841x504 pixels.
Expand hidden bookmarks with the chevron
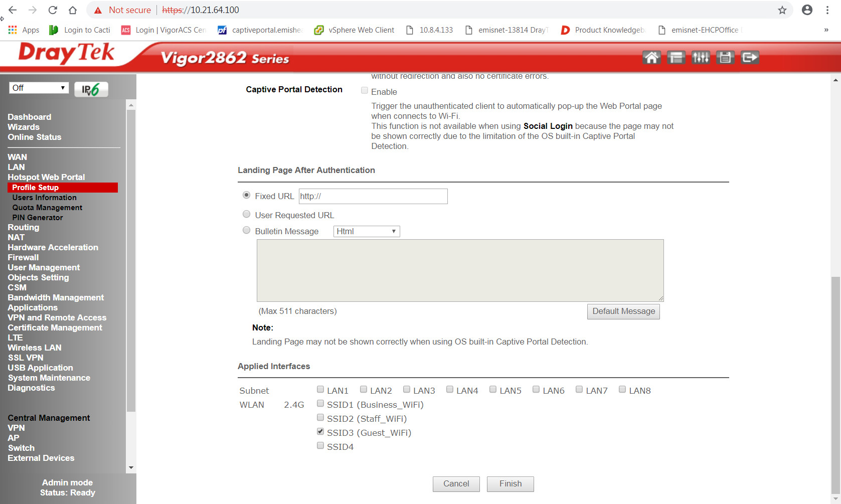click(826, 30)
